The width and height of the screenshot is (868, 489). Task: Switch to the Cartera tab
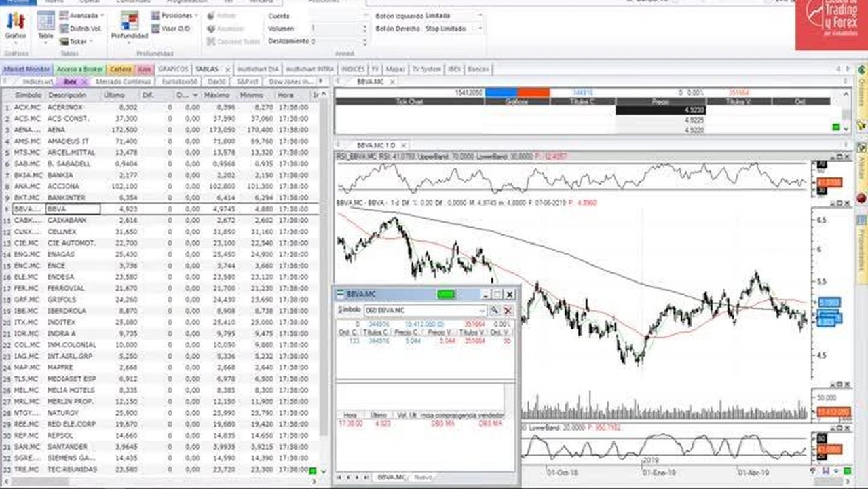pyautogui.click(x=121, y=69)
